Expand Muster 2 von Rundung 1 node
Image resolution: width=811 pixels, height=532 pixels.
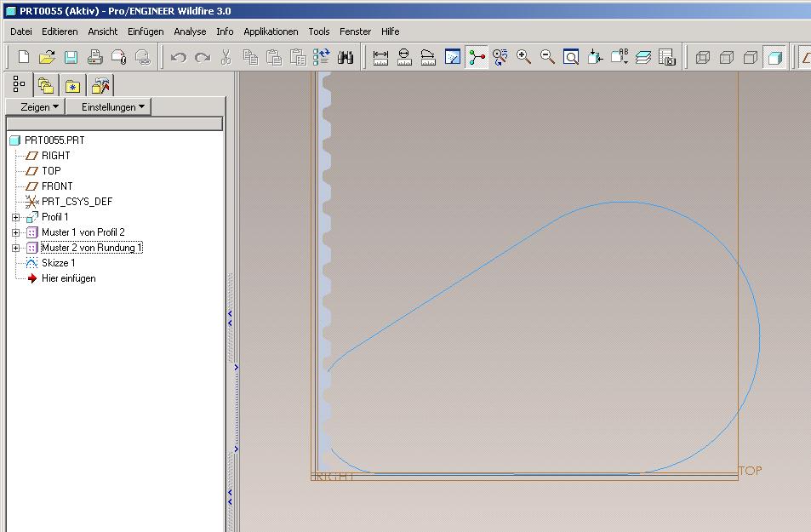[15, 249]
